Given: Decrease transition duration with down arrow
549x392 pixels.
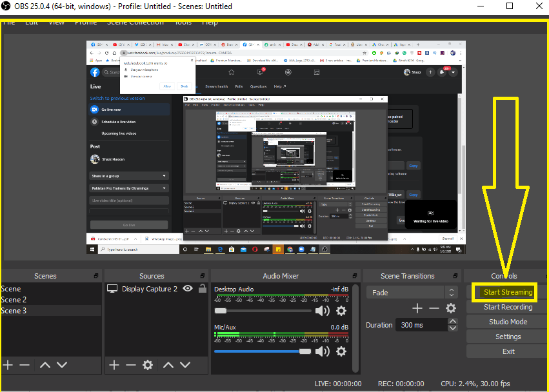Looking at the screenshot, I should tap(453, 328).
